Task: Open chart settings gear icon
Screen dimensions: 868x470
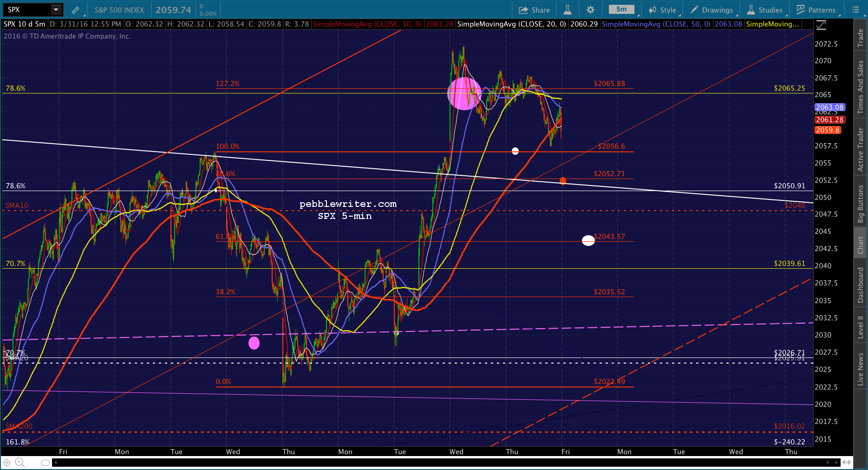Action: point(590,10)
